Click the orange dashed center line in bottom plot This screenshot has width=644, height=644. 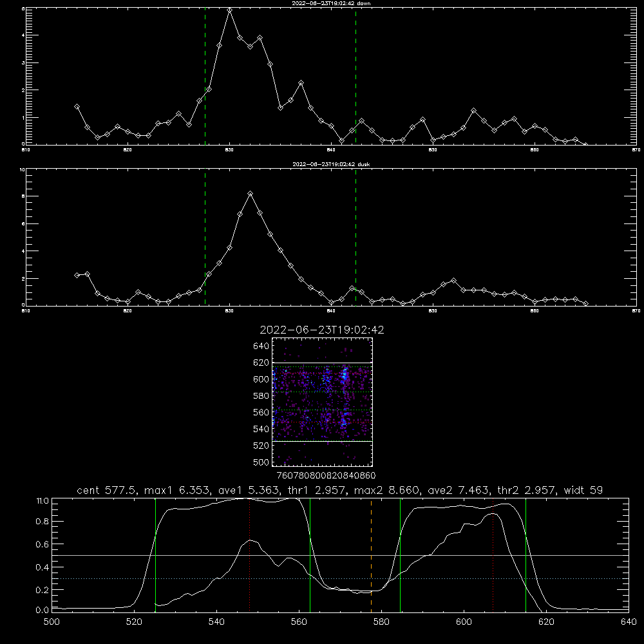pyautogui.click(x=372, y=555)
